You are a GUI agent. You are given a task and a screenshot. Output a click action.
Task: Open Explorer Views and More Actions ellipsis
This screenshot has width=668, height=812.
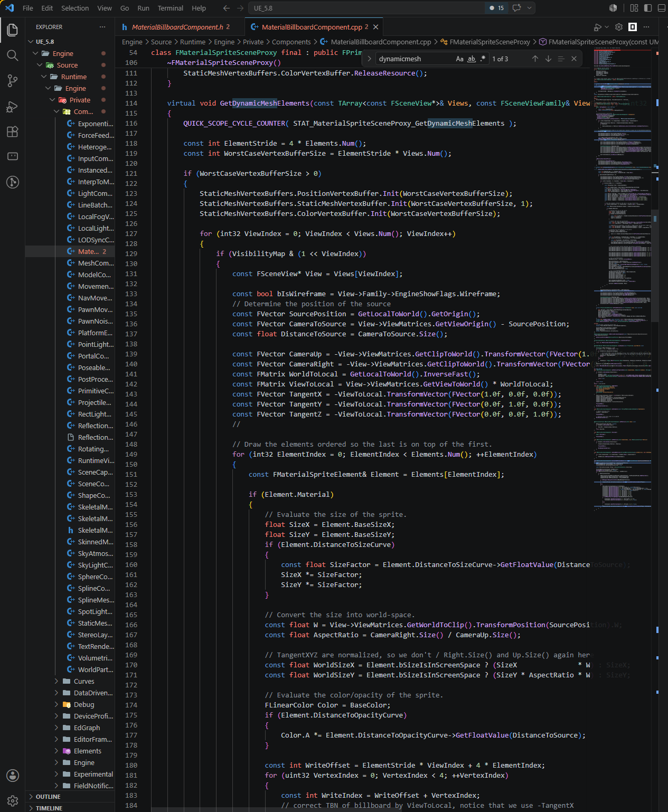pos(102,27)
